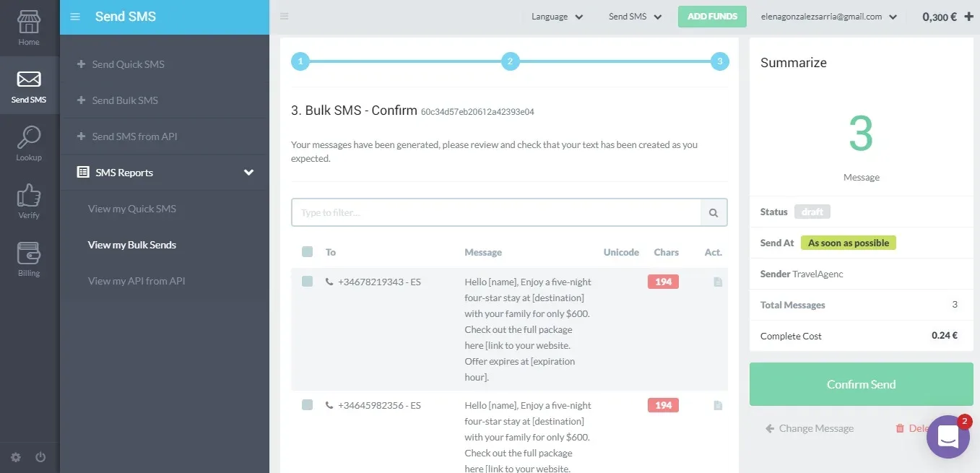Check the box for +34678219343
The width and height of the screenshot is (980, 473).
308,282
